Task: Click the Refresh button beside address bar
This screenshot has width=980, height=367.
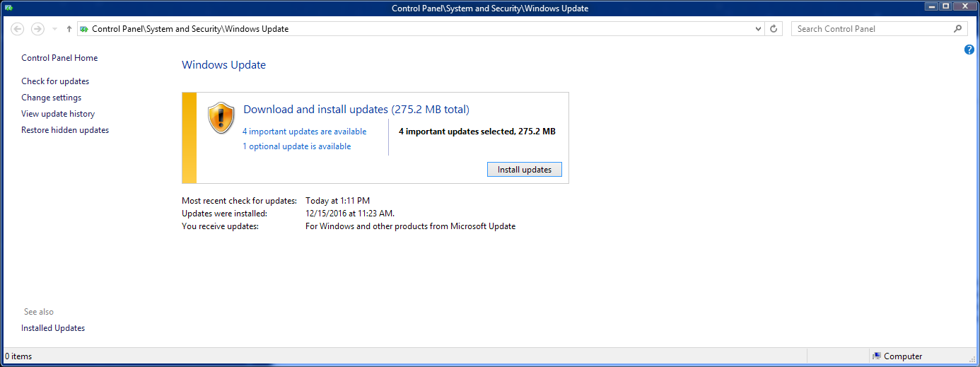Action: (774, 29)
